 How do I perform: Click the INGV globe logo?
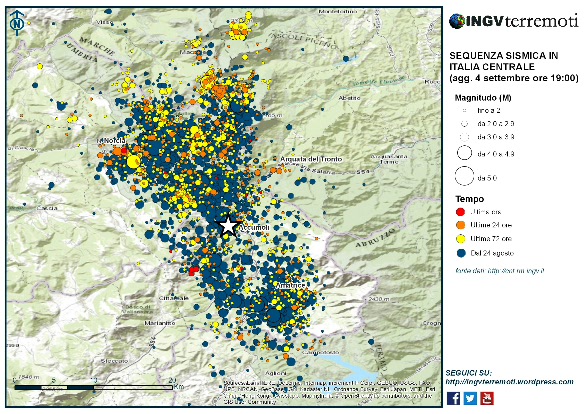point(456,21)
